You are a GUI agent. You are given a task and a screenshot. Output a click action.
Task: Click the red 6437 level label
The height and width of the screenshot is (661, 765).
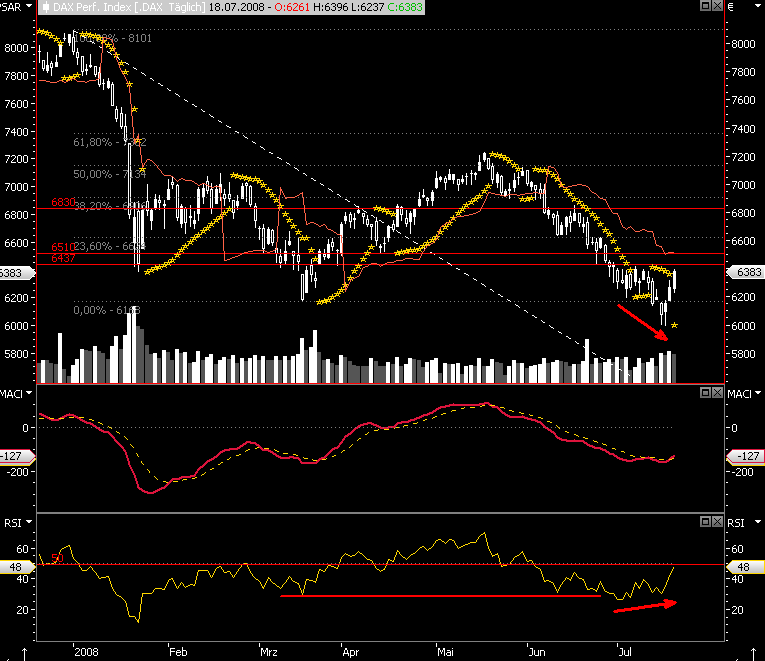point(63,258)
